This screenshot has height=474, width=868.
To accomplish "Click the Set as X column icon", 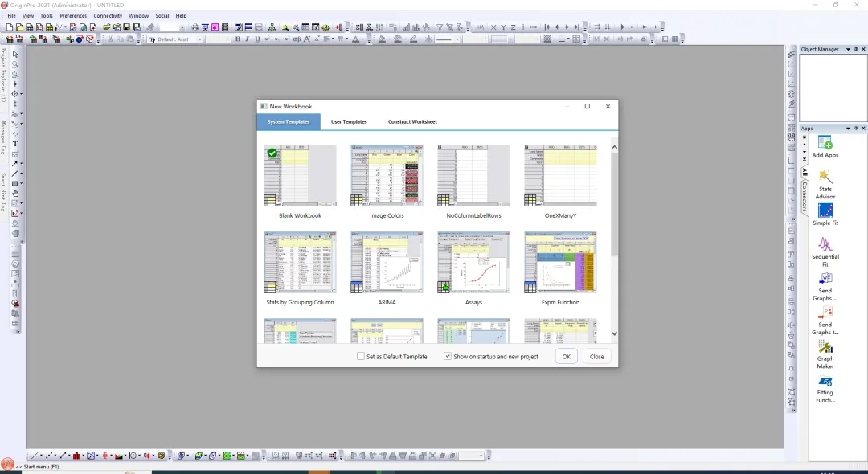I will coord(493,27).
